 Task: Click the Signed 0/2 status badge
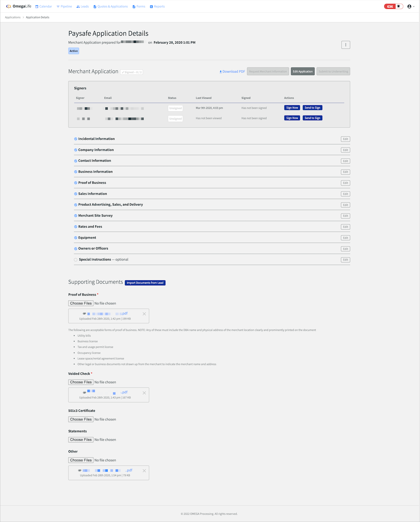click(132, 72)
